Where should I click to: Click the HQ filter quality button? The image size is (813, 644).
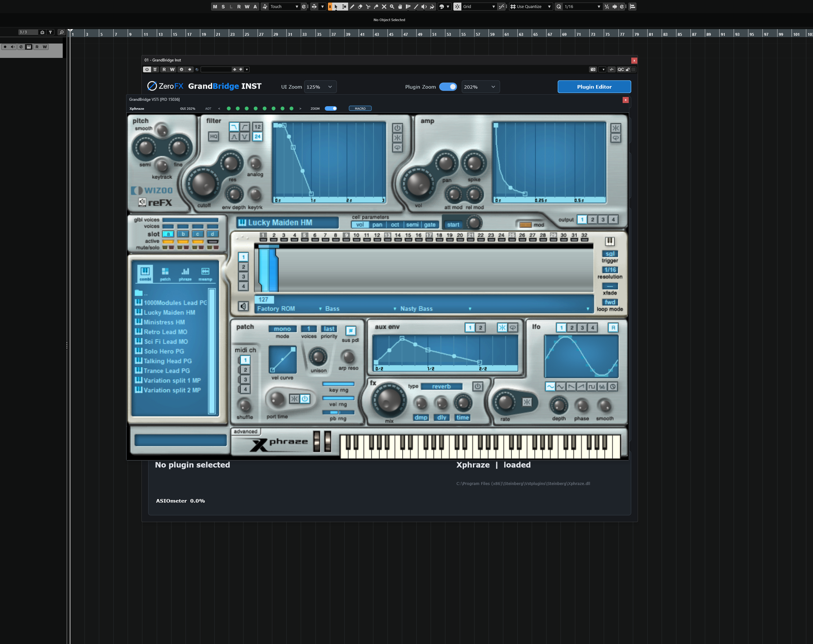[x=213, y=136]
